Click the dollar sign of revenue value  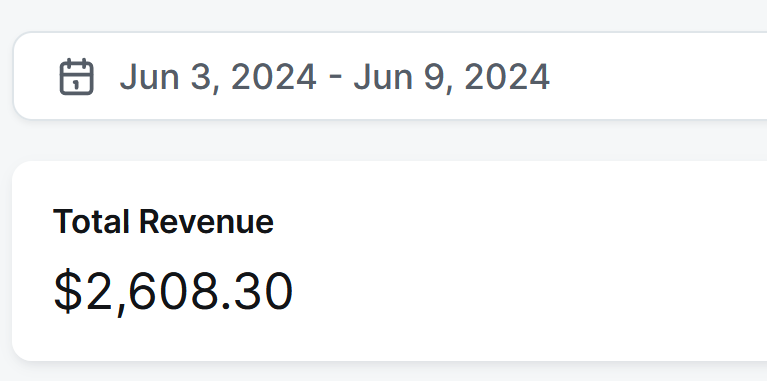click(x=68, y=292)
